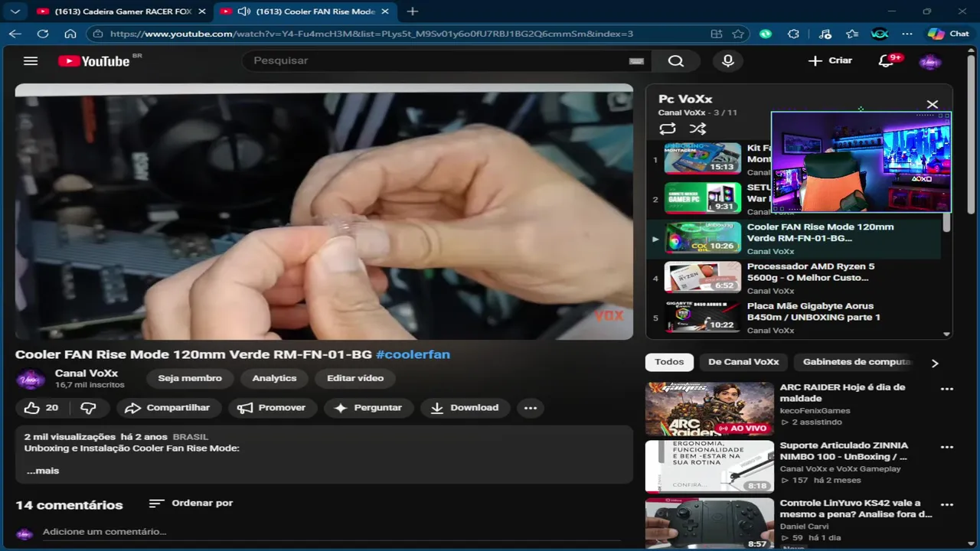980x551 pixels.
Task: Open the media control music icon
Action: (825, 34)
